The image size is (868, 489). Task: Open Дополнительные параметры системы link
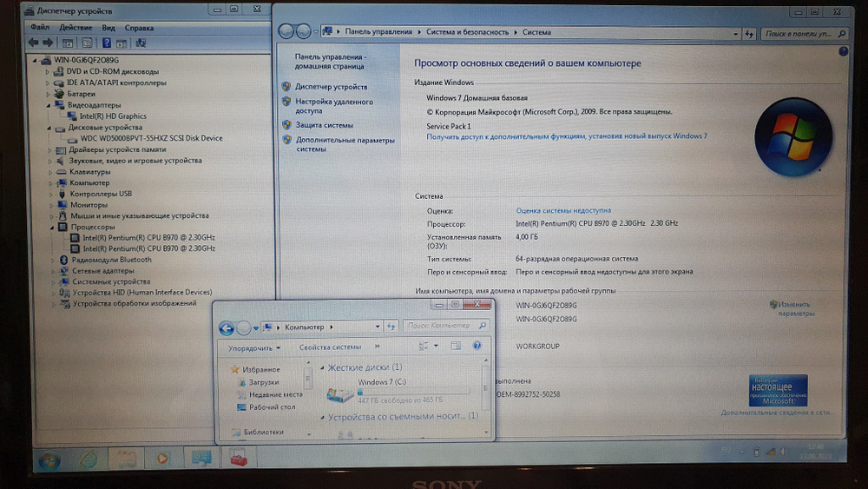pyautogui.click(x=345, y=144)
